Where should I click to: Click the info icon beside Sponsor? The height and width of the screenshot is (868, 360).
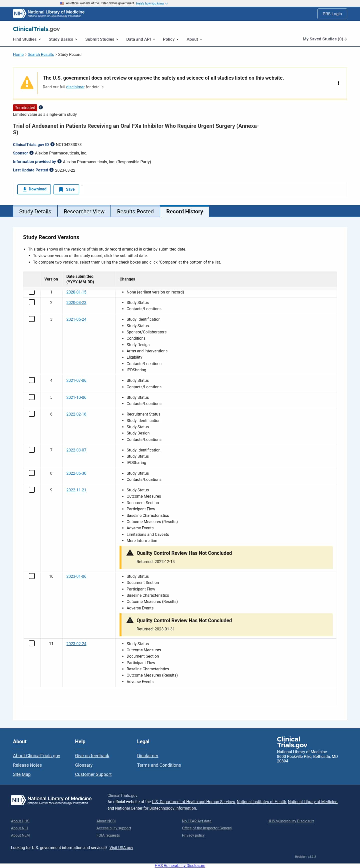pos(31,153)
